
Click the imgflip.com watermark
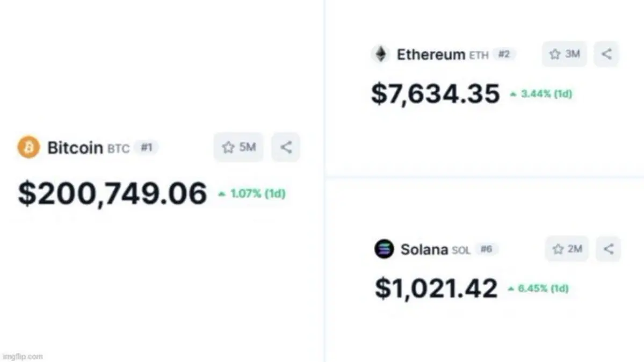pos(22,356)
